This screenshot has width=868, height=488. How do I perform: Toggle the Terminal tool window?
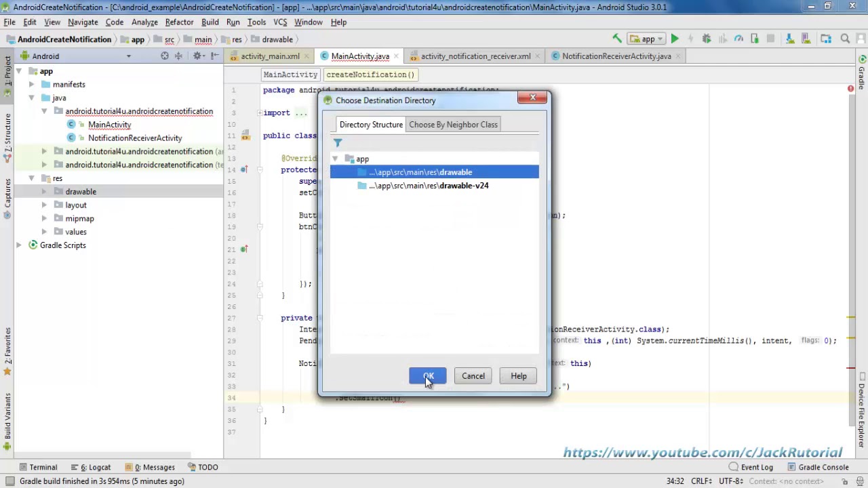click(39, 467)
